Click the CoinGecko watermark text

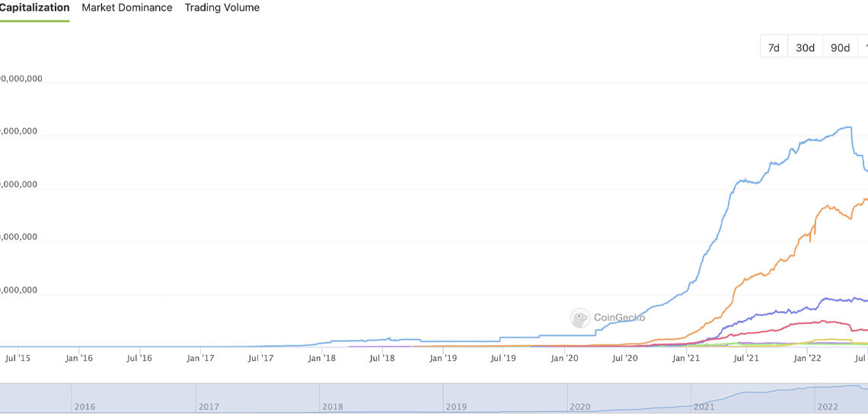pos(618,318)
